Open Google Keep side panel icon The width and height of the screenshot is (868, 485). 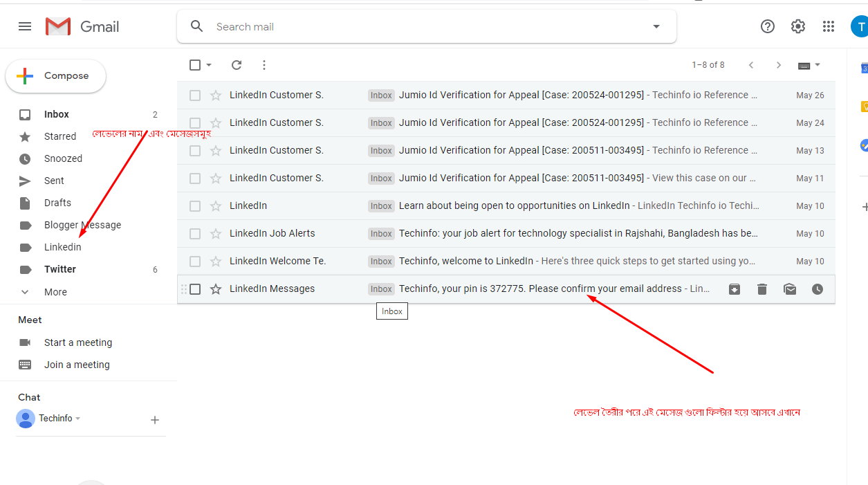[x=864, y=107]
